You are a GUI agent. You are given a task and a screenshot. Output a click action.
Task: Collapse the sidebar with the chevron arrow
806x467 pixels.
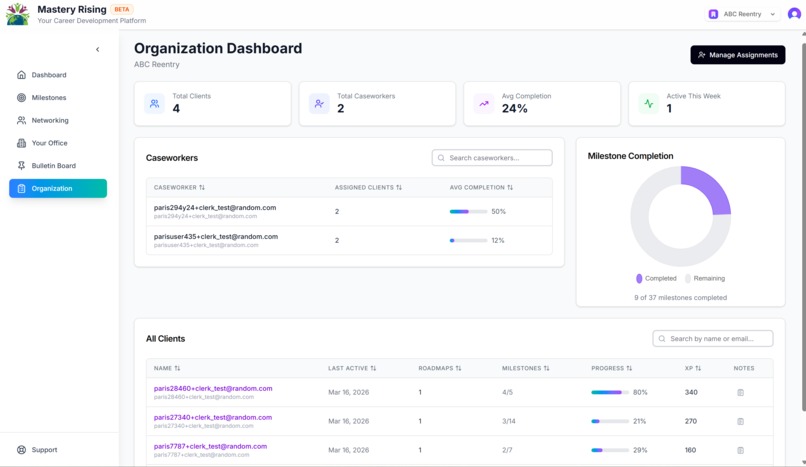pos(98,49)
